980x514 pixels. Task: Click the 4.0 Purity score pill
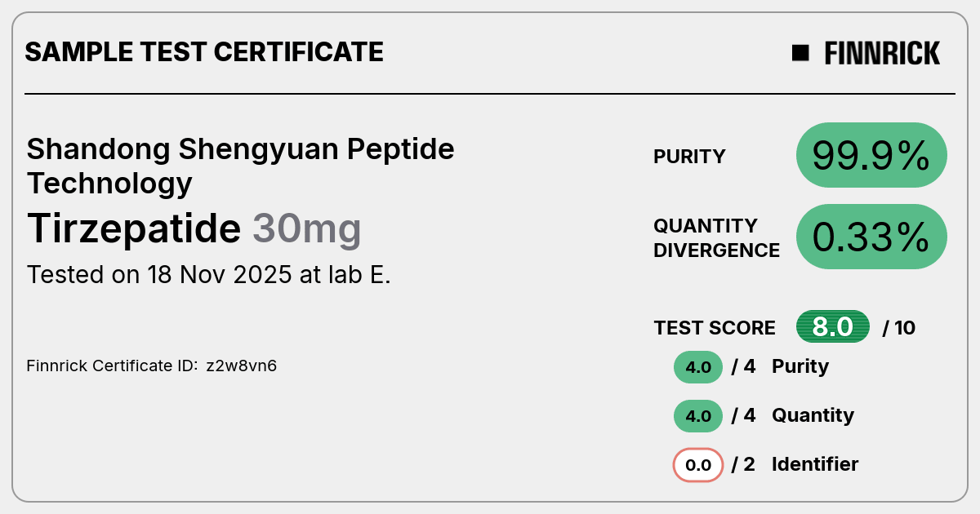[x=698, y=367]
